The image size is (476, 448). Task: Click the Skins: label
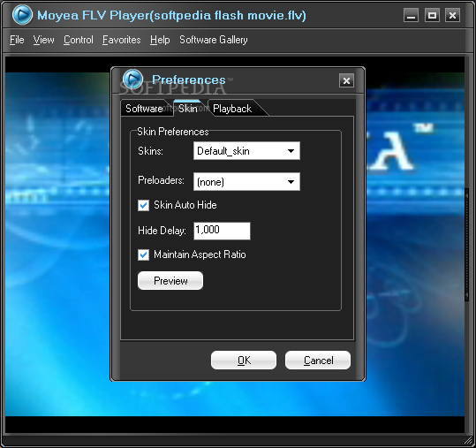(150, 151)
